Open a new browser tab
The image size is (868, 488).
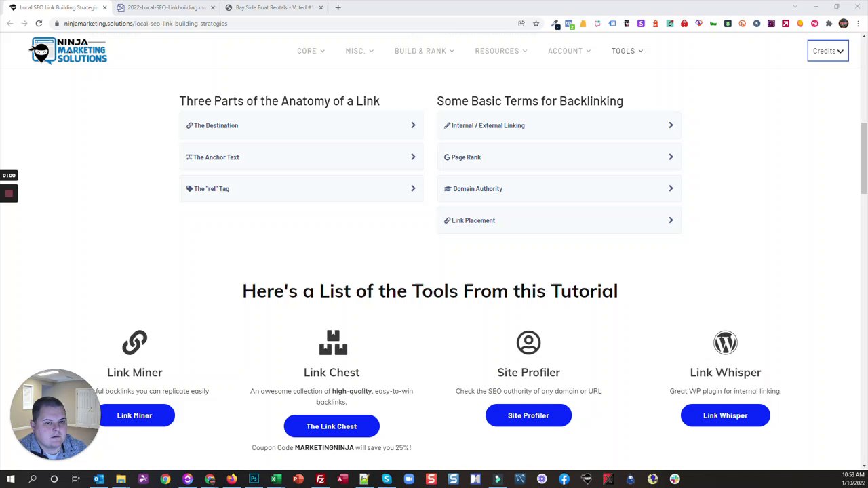(338, 7)
